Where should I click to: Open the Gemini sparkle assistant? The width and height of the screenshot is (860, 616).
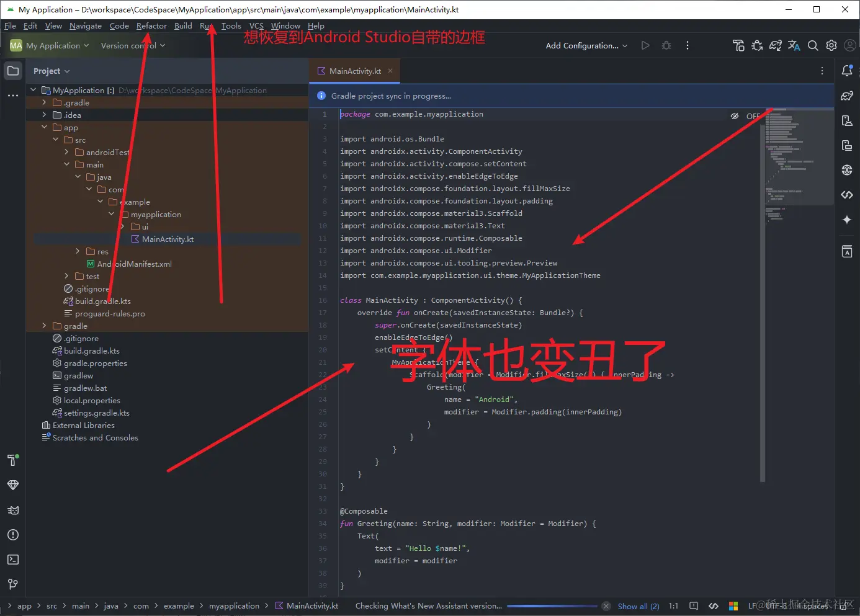point(847,220)
